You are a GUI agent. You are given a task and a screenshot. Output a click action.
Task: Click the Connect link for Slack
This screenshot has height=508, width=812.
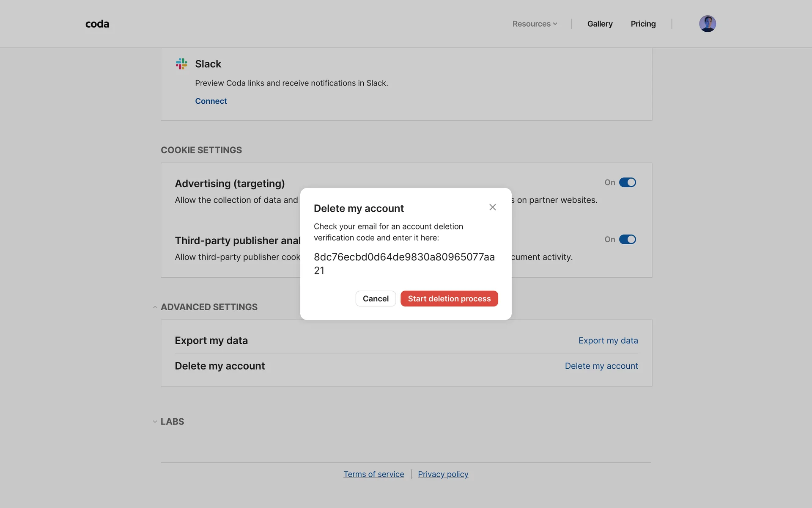click(211, 101)
